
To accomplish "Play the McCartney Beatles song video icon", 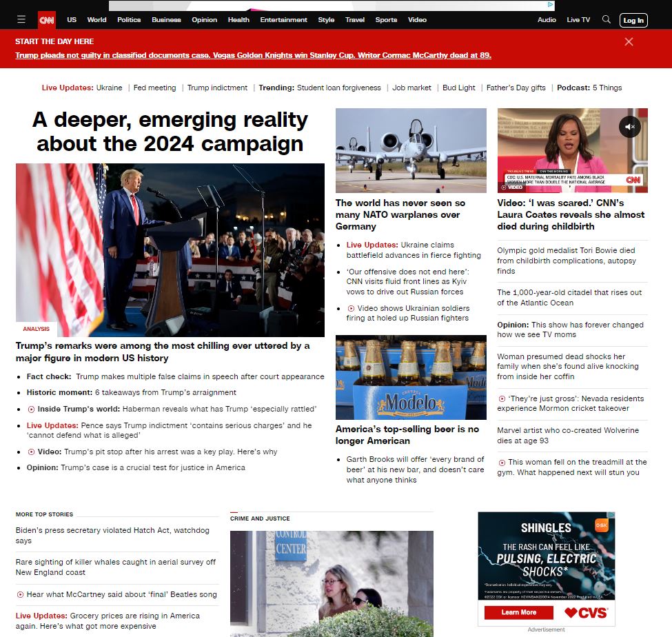I will [20, 594].
